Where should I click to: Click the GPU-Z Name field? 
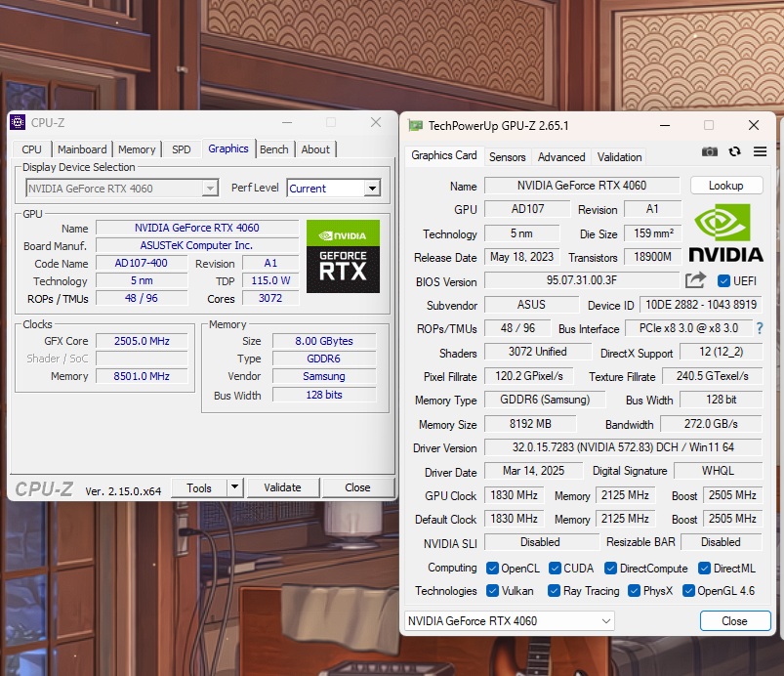point(582,186)
